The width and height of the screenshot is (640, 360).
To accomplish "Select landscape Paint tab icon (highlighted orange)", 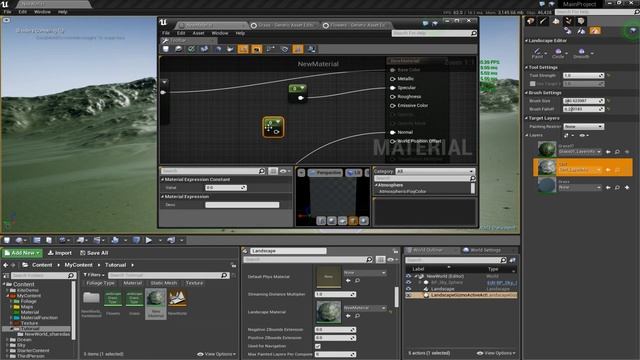I will coord(595,31).
